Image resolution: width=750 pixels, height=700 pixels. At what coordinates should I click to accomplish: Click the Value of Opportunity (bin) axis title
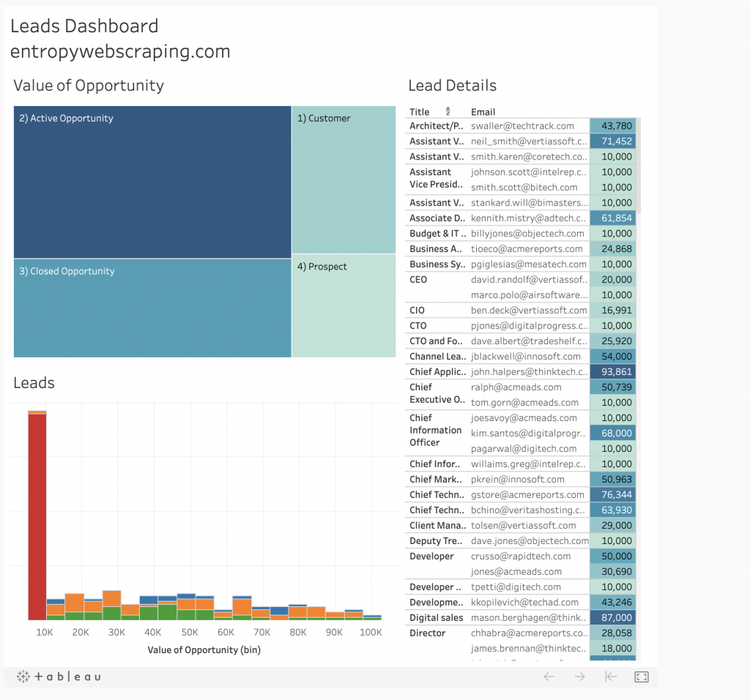coord(204,649)
